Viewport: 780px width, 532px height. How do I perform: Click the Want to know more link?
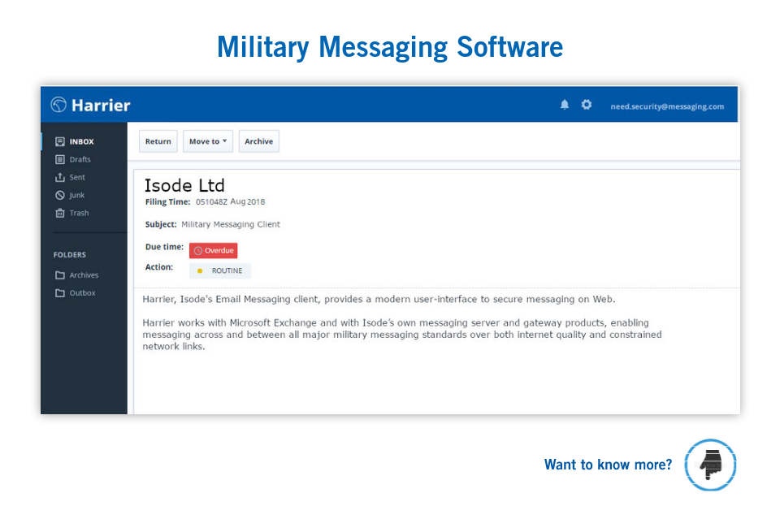(x=608, y=465)
